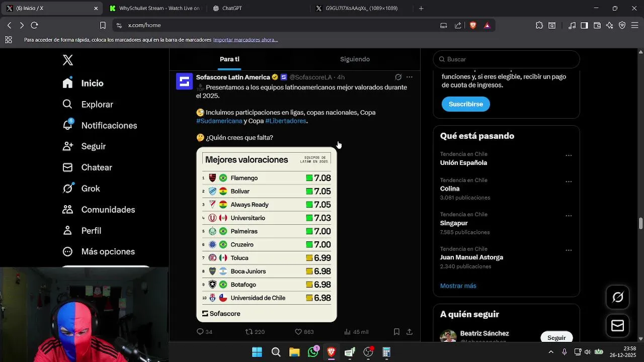The image size is (644, 362).
Task: Expand Más opciones in the sidebar
Action: [x=99, y=251]
